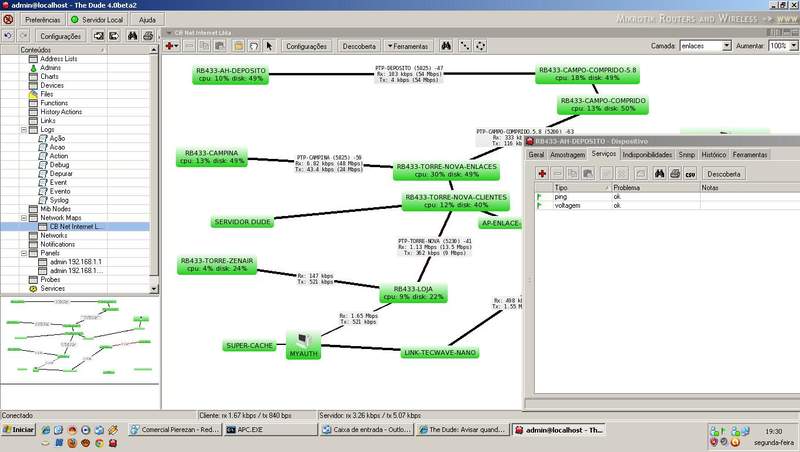The width and height of the screenshot is (800, 452).
Task: Click binoculars find icon in left pane toolbar
Action: tap(133, 36)
